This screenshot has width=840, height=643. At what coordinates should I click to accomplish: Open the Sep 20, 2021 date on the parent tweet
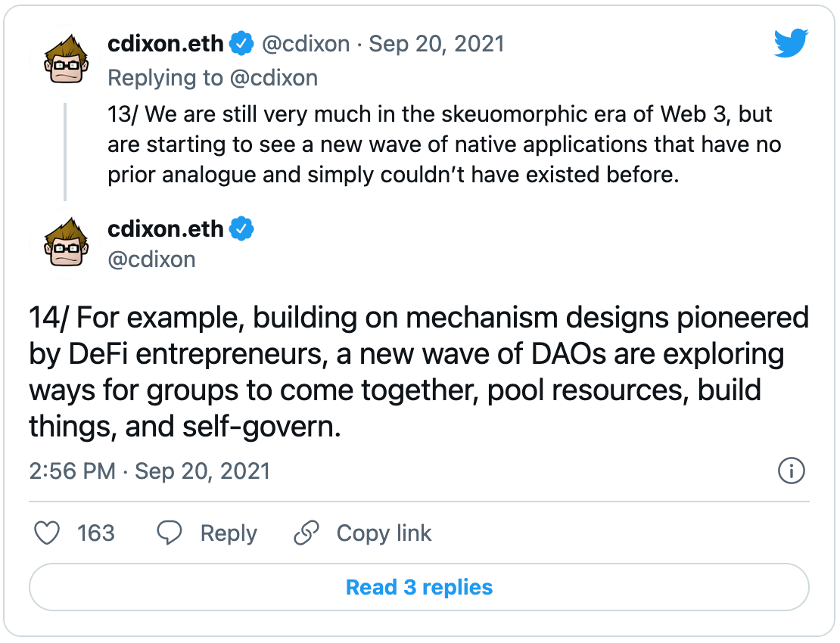tap(437, 43)
